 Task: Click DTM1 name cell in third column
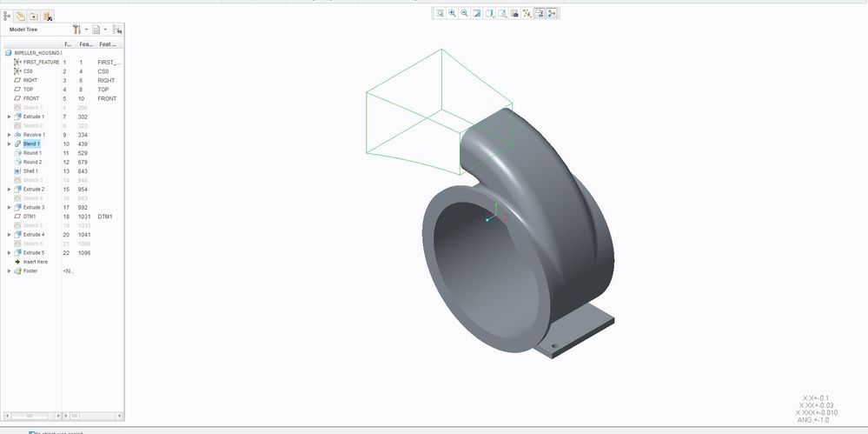(x=105, y=217)
